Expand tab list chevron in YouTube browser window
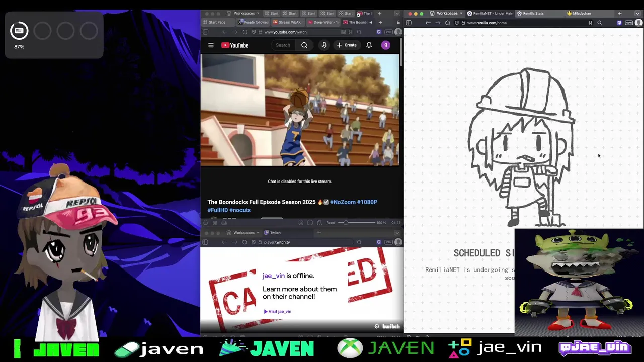Image resolution: width=644 pixels, height=362 pixels. click(397, 14)
